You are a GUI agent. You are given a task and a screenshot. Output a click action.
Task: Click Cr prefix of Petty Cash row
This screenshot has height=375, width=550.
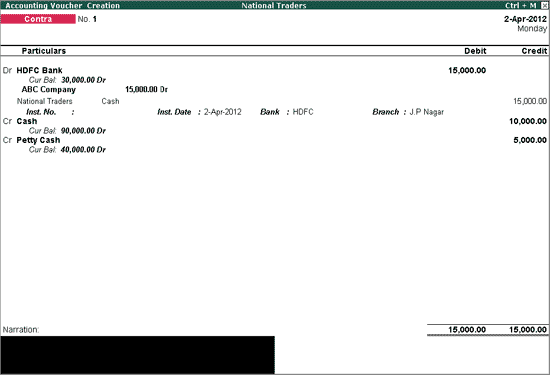(7, 140)
